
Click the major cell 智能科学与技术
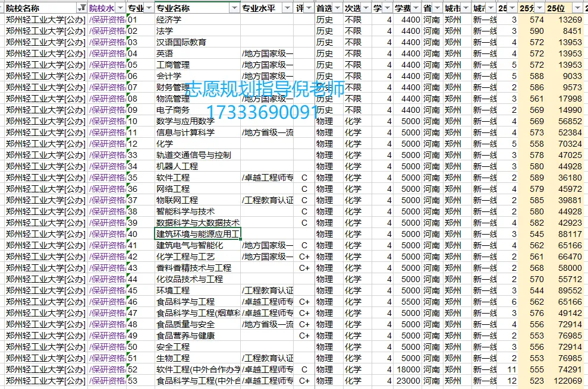point(197,211)
